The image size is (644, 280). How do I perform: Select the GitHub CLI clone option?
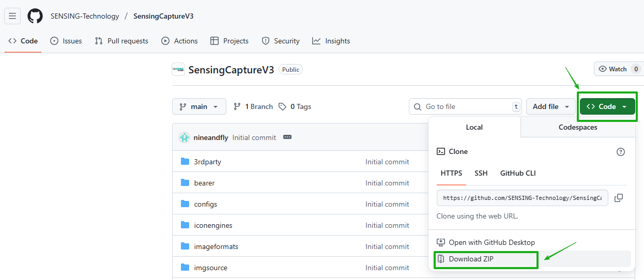[x=518, y=173]
